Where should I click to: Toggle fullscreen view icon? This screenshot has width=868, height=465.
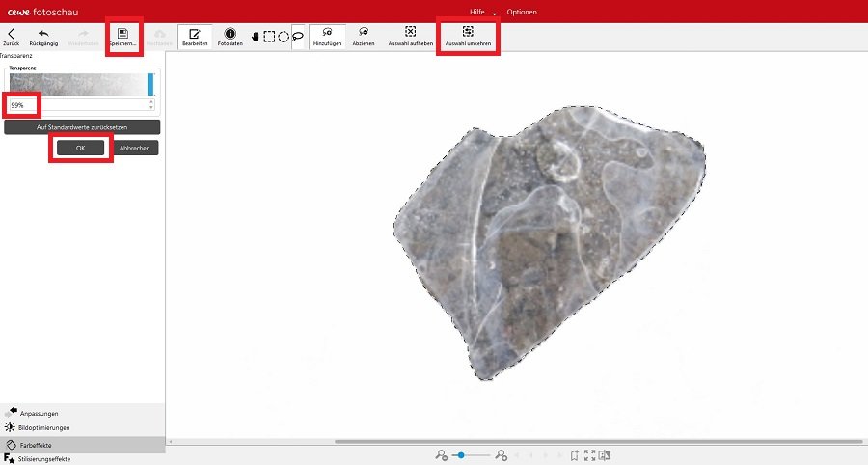589,455
